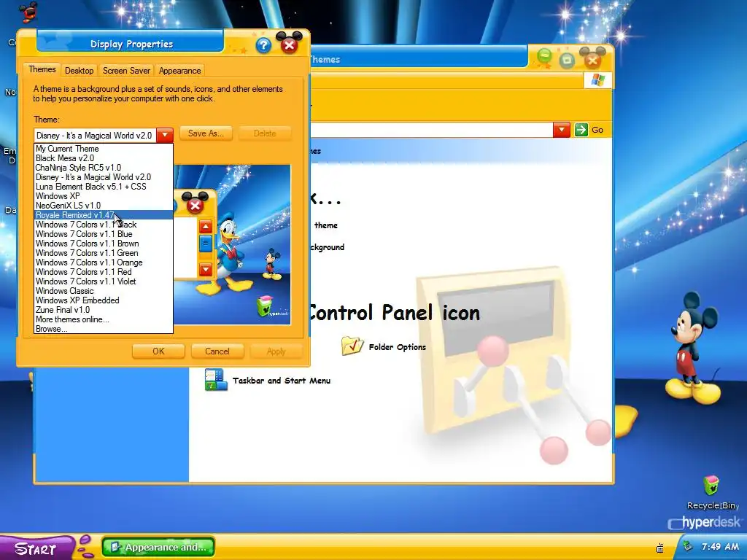Minimize the Themes control panel window
Screen dimensions: 747x560
(x=544, y=57)
